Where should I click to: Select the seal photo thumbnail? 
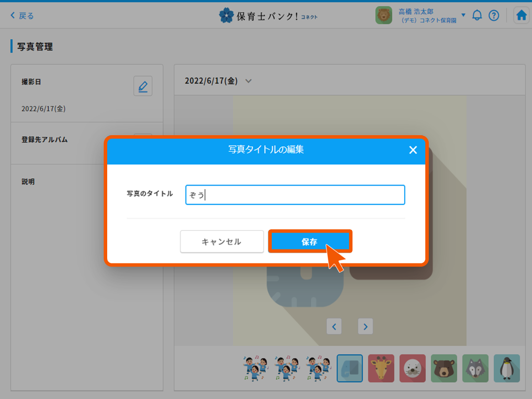tap(412, 368)
